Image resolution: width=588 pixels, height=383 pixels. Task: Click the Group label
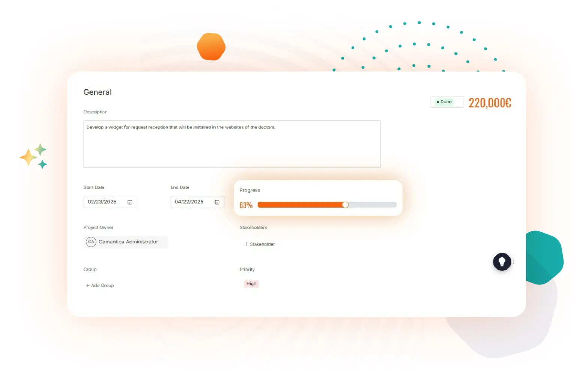[90, 270]
